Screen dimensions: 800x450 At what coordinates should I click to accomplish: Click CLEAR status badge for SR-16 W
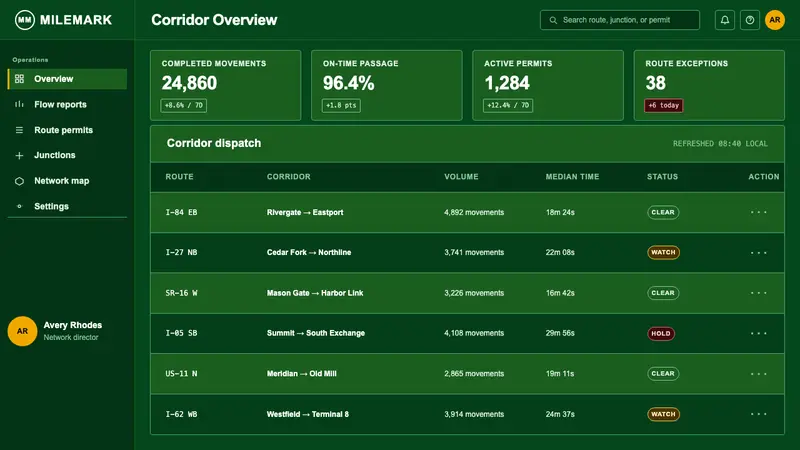coord(663,293)
